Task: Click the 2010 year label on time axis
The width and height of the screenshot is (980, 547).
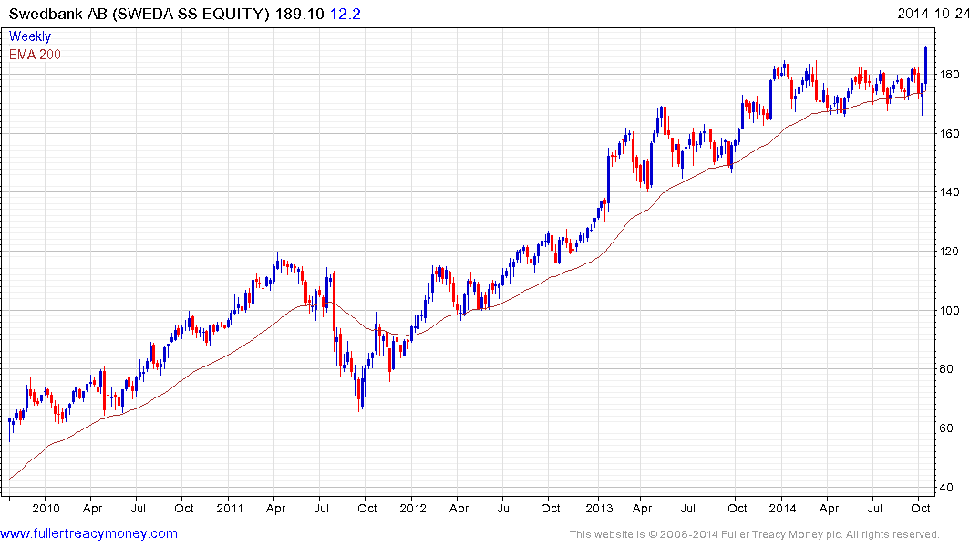Action: click(46, 508)
